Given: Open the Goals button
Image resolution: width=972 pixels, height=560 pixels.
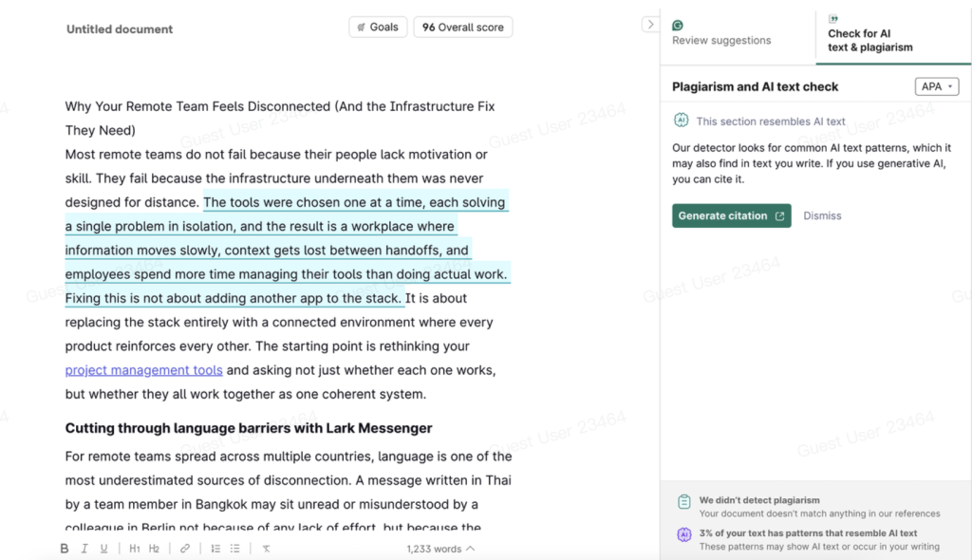Looking at the screenshot, I should click(x=378, y=28).
